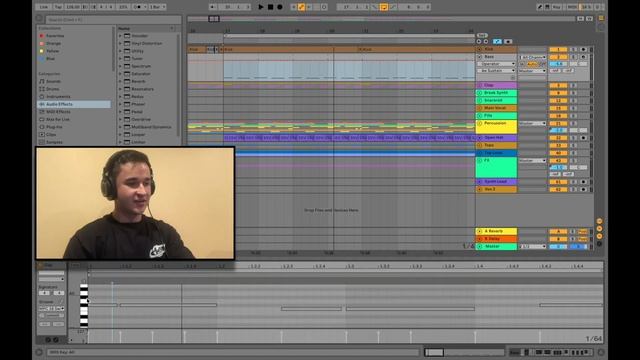Viewport: 640px width, 360px height.
Task: Toggle the MIDI map mode button
Action: [572, 7]
